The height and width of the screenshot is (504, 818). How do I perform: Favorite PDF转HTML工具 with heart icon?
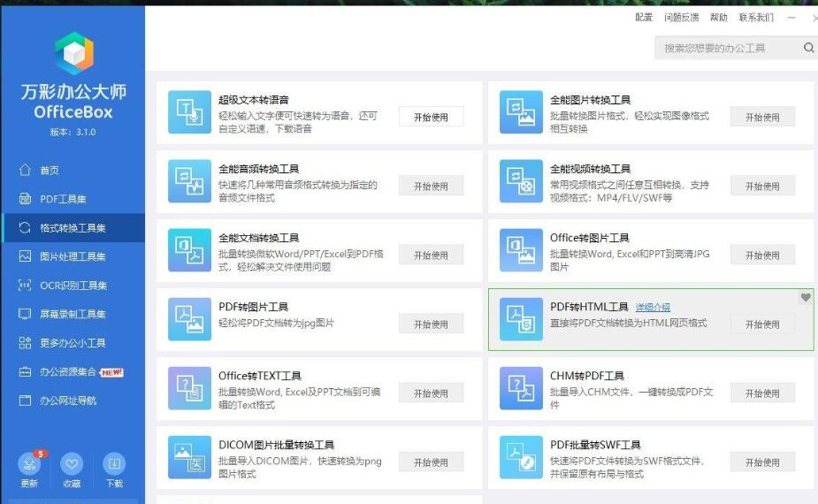click(x=806, y=297)
